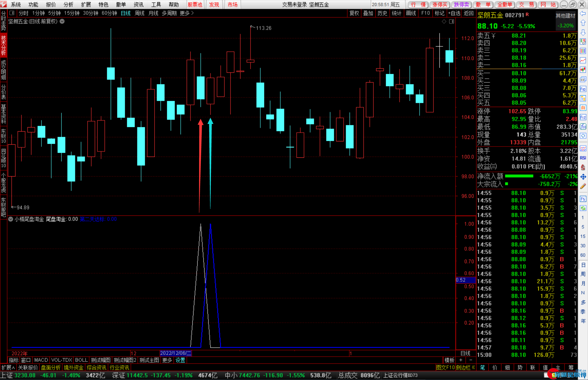
Task: Open the 报价 menu
Action: 51,5
